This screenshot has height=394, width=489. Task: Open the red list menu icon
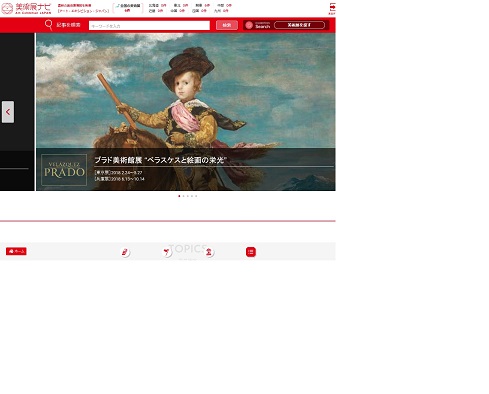[251, 252]
